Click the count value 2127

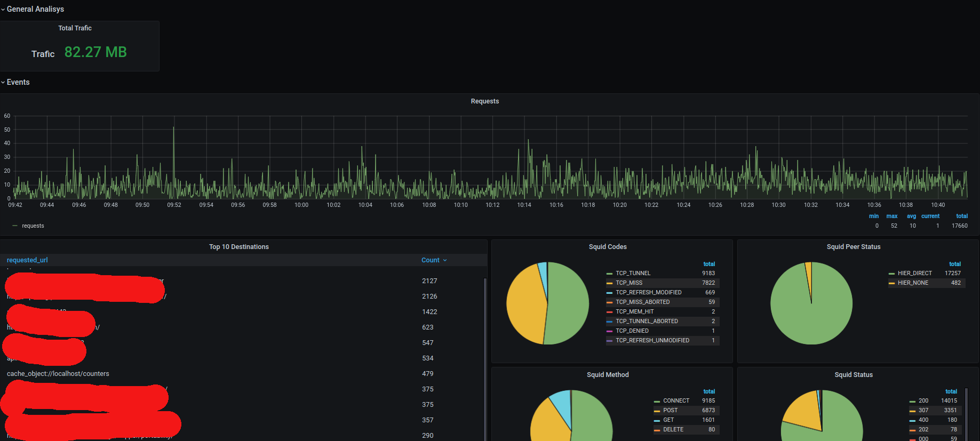[429, 281]
